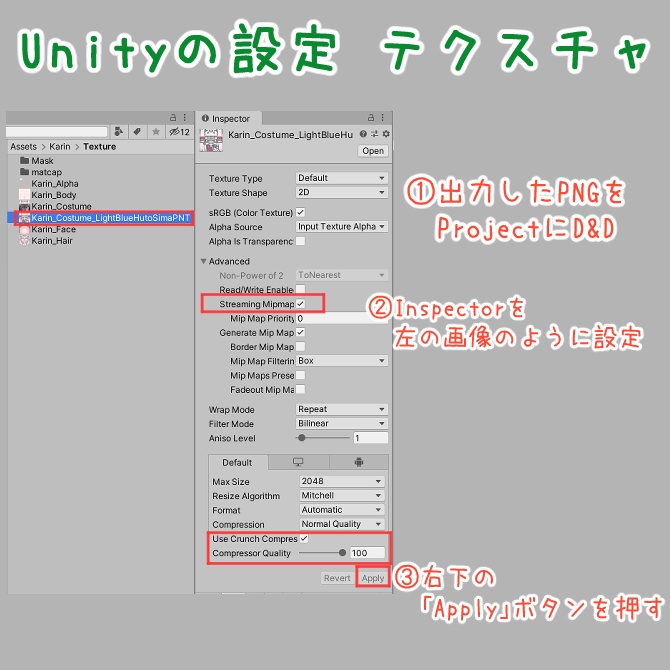The height and width of the screenshot is (670, 670).
Task: Click the Mip Map Priority field
Action: [x=341, y=318]
